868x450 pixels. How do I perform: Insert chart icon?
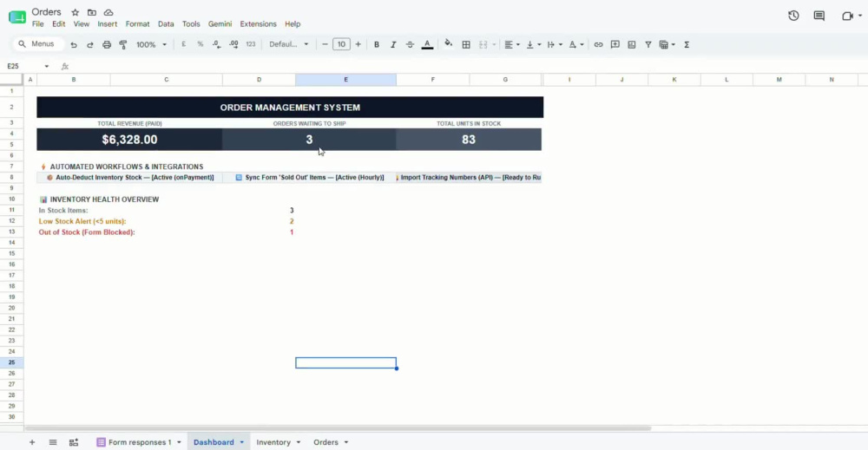pos(632,44)
